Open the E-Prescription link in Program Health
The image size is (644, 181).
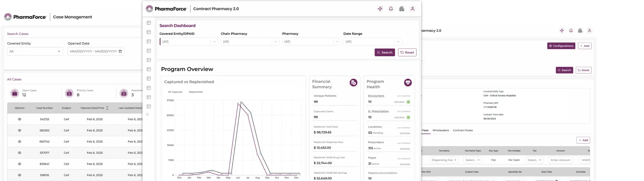pos(378,112)
